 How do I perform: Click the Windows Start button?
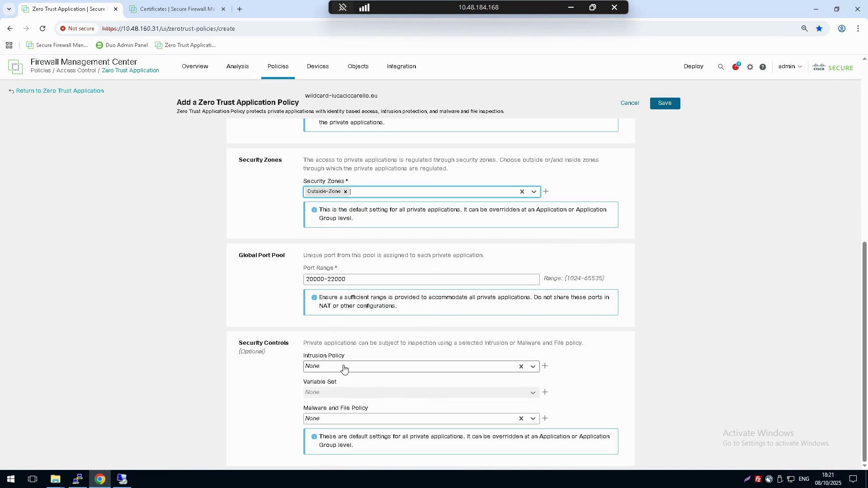[10, 479]
